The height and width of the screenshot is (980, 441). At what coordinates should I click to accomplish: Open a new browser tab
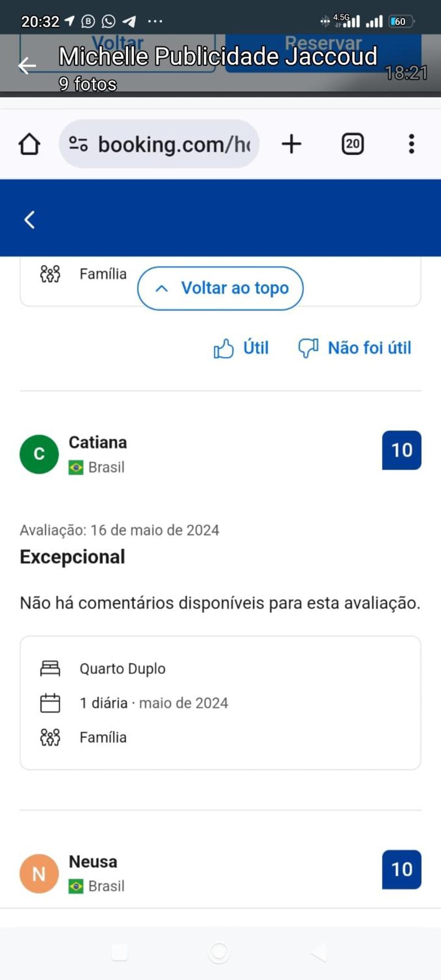[x=292, y=144]
